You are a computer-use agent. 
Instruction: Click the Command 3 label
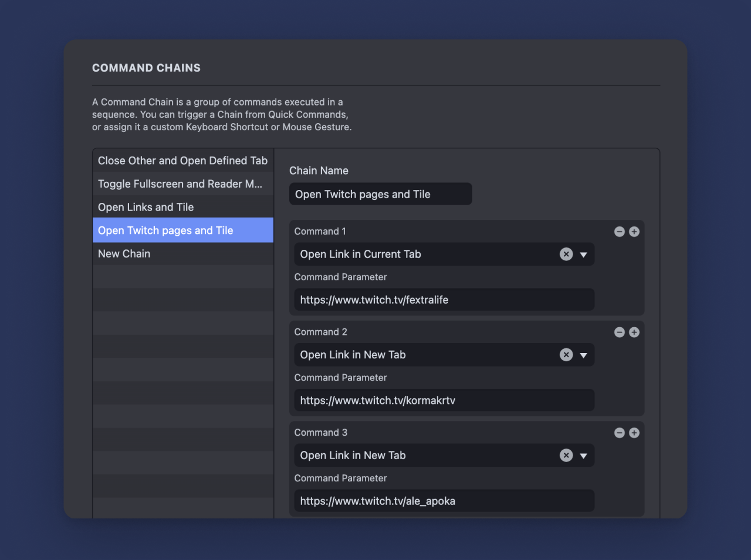click(321, 432)
